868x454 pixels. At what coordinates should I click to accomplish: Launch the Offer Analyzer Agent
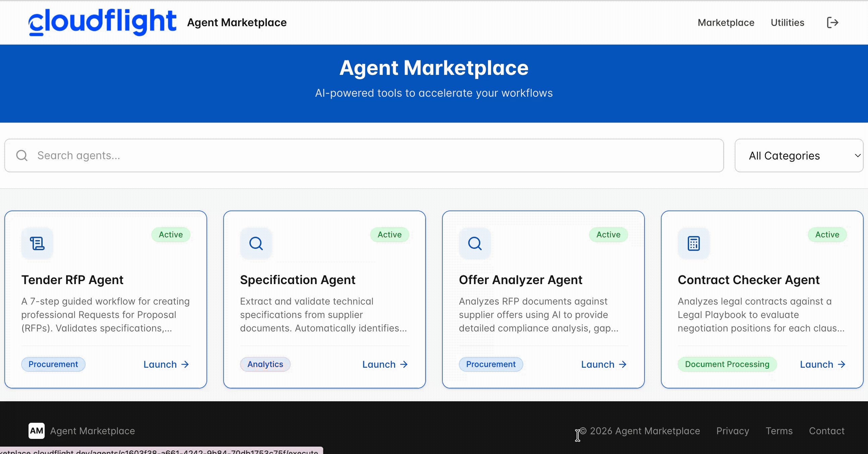coord(604,364)
